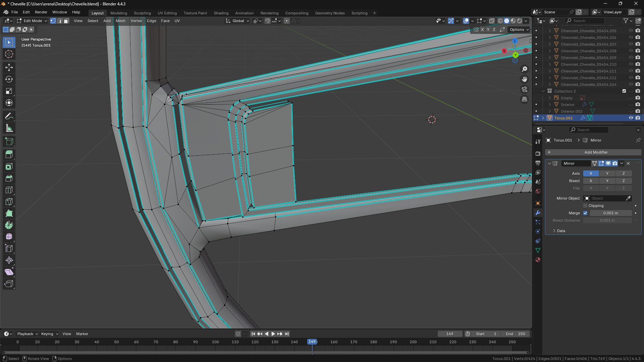
Task: Switch to edge select mode
Action: pyautogui.click(x=60, y=21)
